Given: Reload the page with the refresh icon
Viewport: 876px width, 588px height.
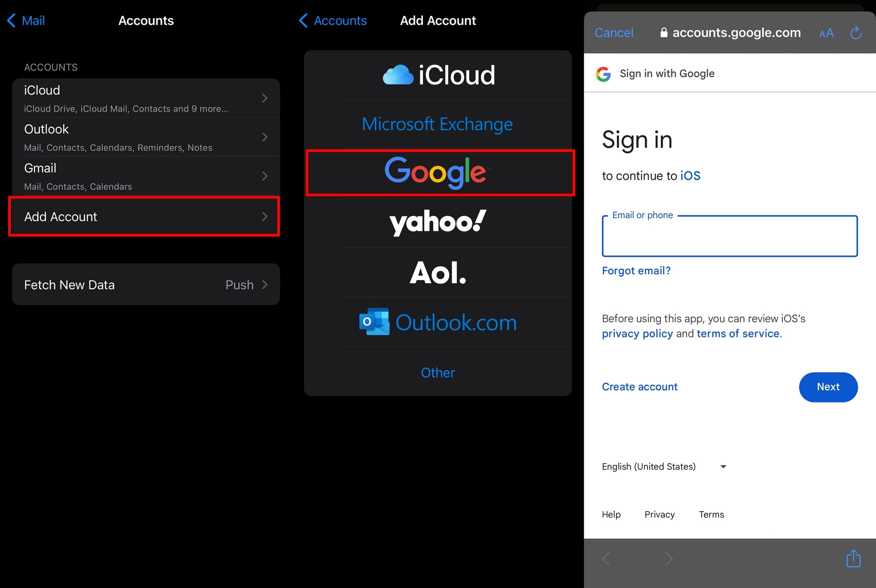Looking at the screenshot, I should coord(856,33).
